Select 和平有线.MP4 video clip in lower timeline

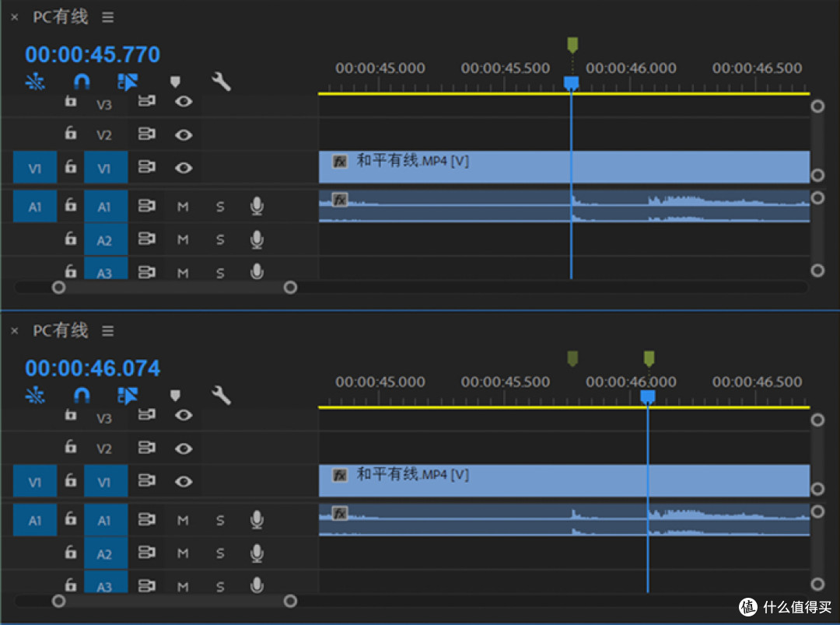[x=564, y=480]
